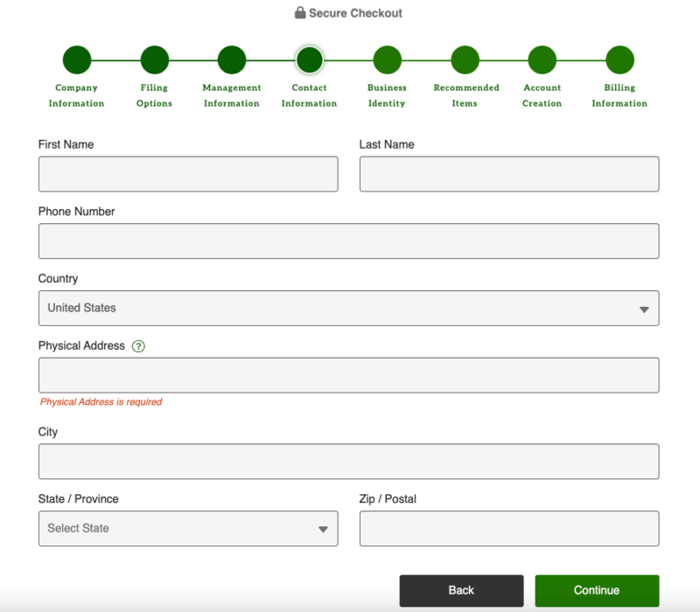
Task: Focus the Zip / Postal field
Action: (x=509, y=529)
